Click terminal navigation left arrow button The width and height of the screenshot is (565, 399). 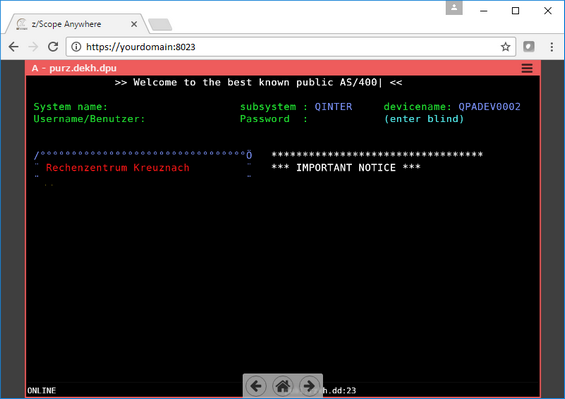pyautogui.click(x=256, y=386)
